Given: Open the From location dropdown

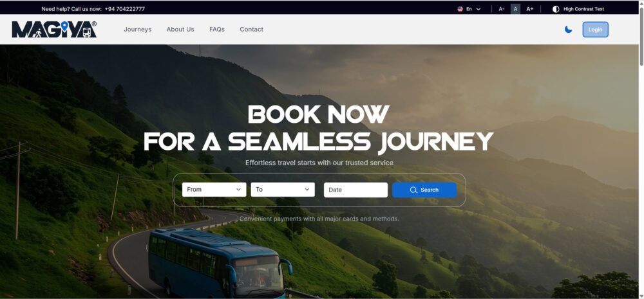Looking at the screenshot, I should [214, 190].
